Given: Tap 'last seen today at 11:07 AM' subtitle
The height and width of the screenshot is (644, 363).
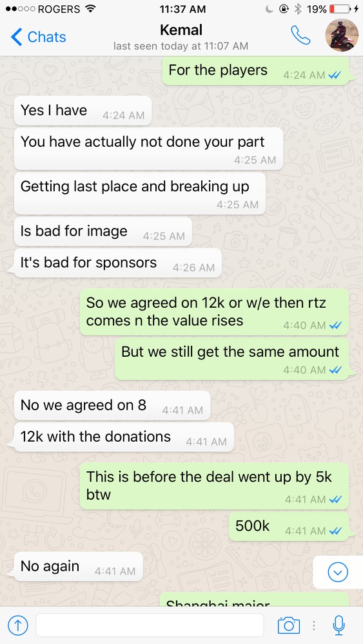Looking at the screenshot, I should 181,46.
